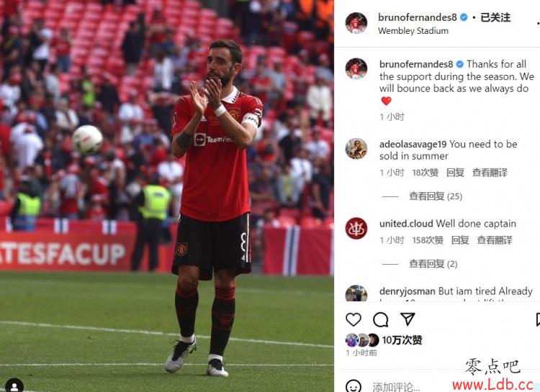
Task: Like the post with heart icon
Action: coord(354,320)
